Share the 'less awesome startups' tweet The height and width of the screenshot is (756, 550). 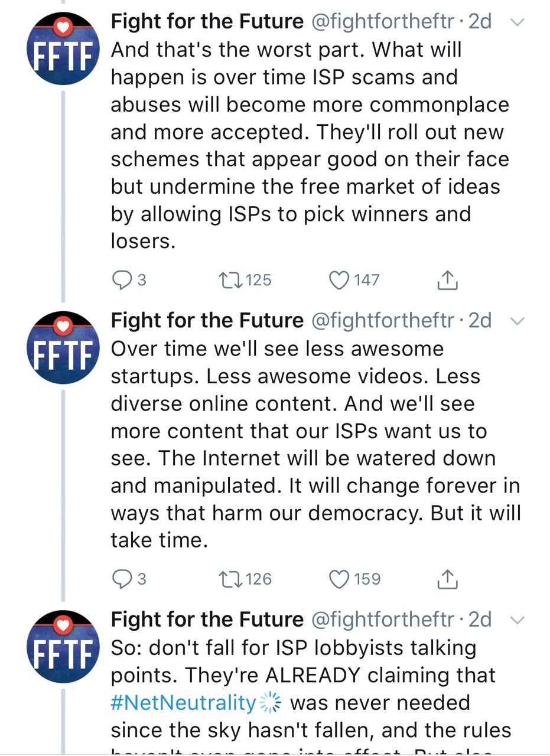447,579
